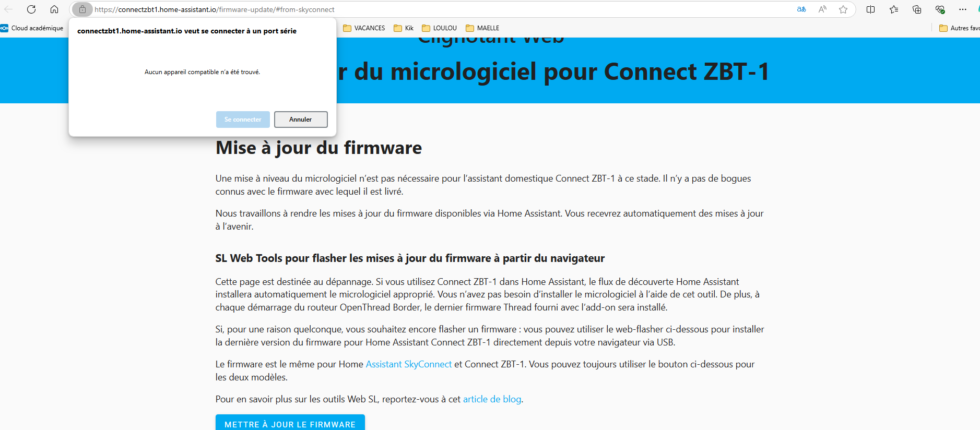
Task: Click the 'Mise à jour du firmware' heading
Action: 318,148
